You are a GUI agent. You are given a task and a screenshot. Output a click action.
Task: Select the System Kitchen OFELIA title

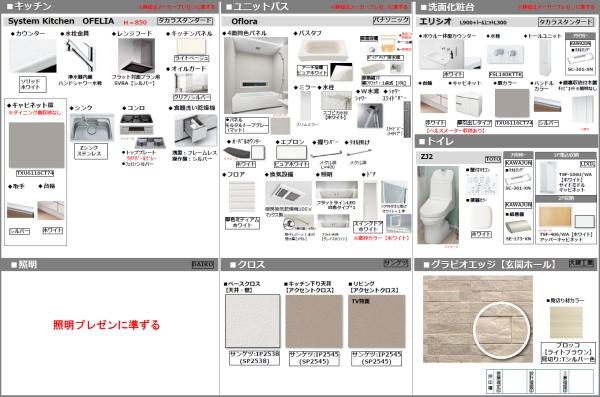pos(61,21)
